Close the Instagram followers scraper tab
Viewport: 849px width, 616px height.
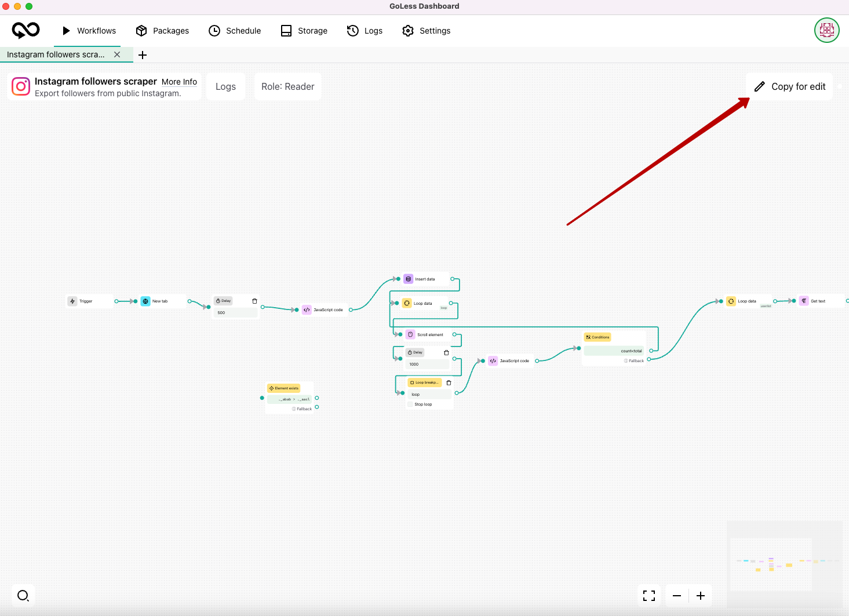117,54
